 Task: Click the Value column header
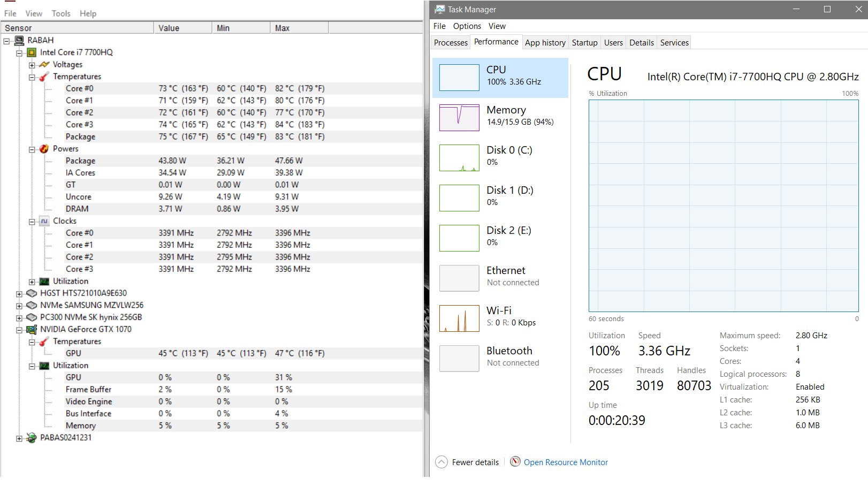point(183,28)
